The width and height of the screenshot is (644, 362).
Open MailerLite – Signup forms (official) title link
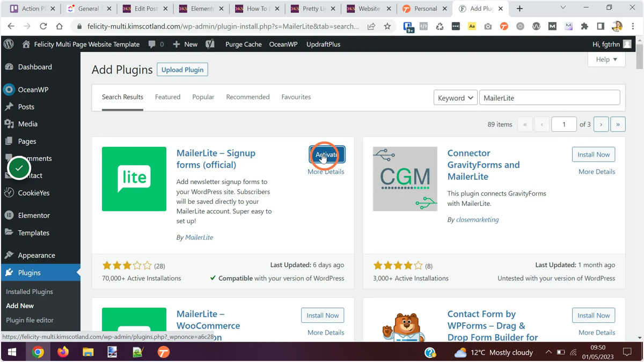tap(216, 159)
